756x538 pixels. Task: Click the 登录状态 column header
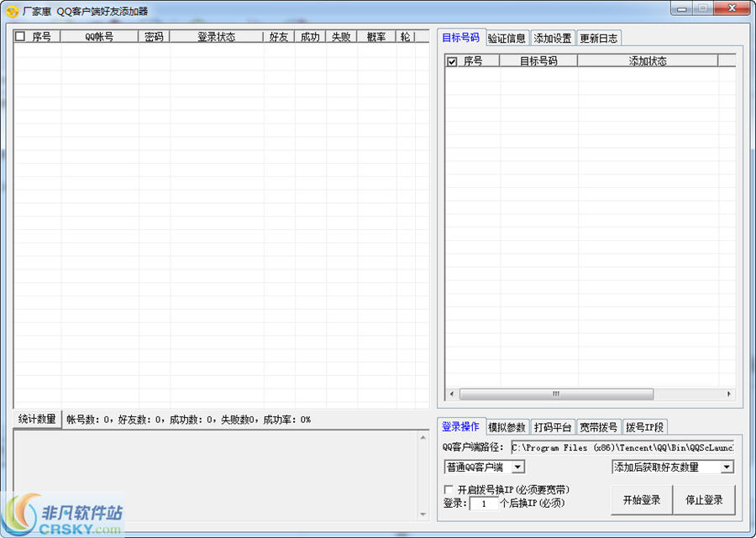(x=217, y=37)
